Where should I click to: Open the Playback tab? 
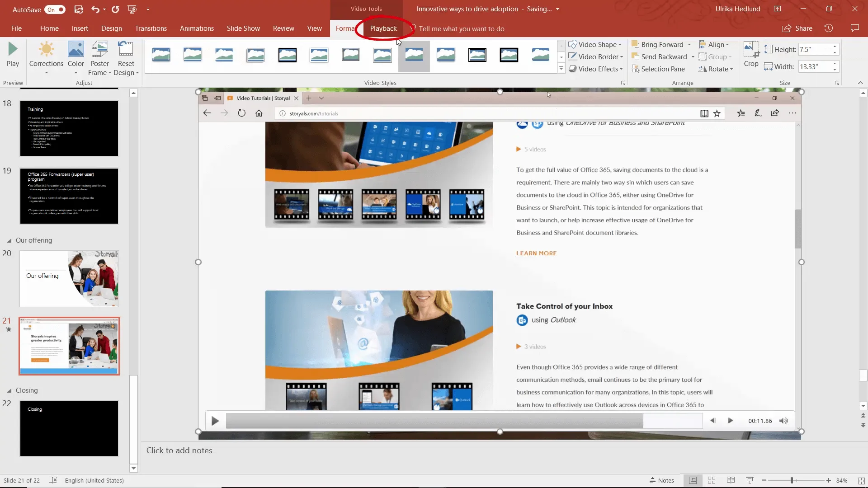click(383, 28)
